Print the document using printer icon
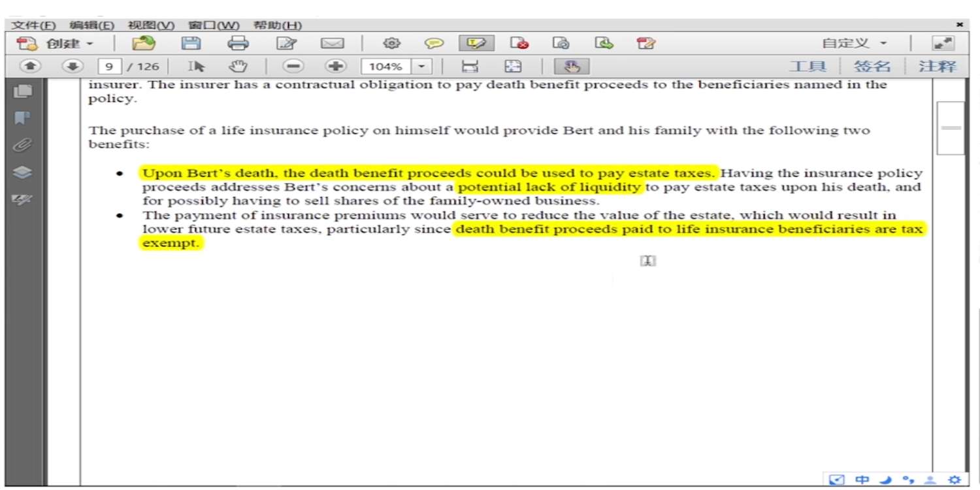980x490 pixels. [x=238, y=44]
